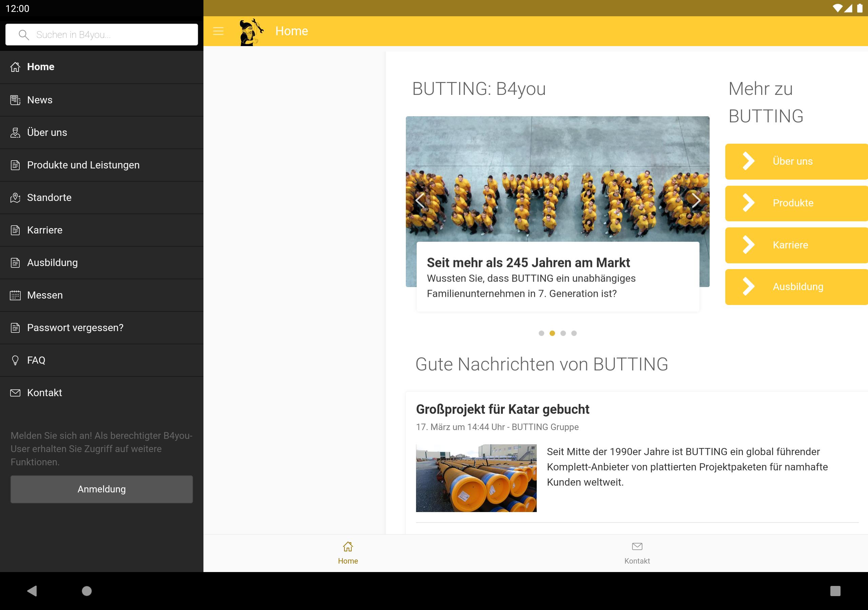The width and height of the screenshot is (868, 610).
Task: Click the pipes thumbnail in Katar article
Action: pos(476,478)
